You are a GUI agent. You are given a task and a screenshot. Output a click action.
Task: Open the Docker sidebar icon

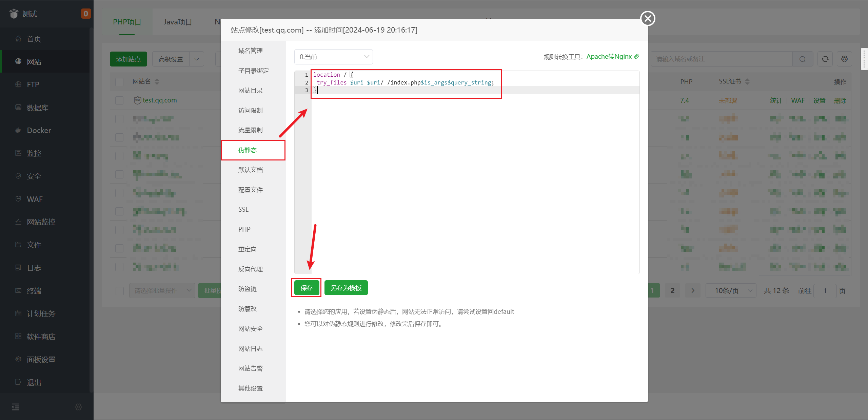tap(18, 130)
